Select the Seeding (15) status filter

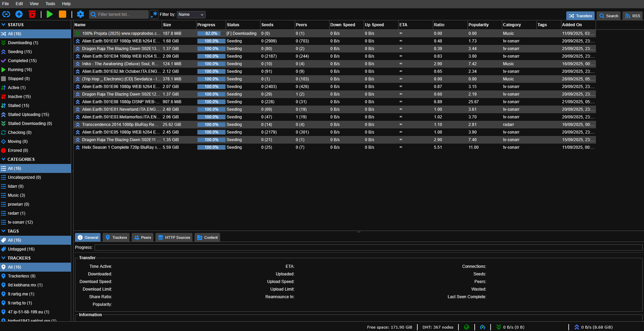click(x=36, y=52)
